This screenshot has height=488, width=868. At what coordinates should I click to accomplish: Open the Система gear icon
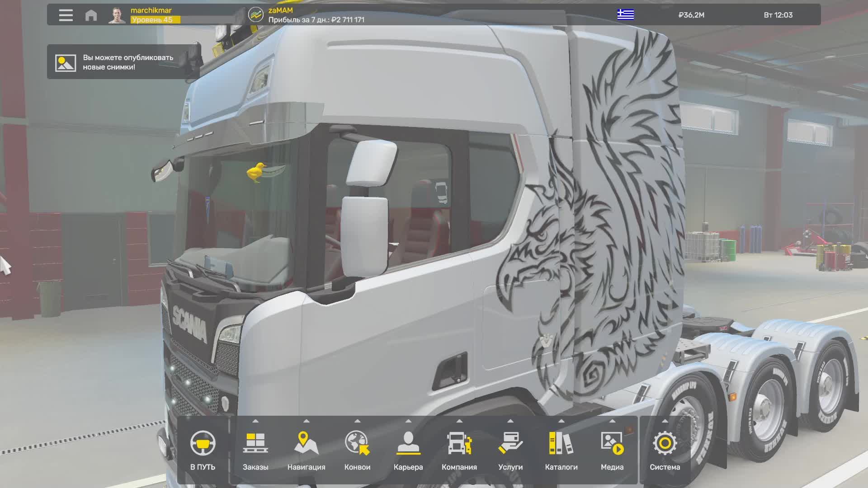(665, 443)
